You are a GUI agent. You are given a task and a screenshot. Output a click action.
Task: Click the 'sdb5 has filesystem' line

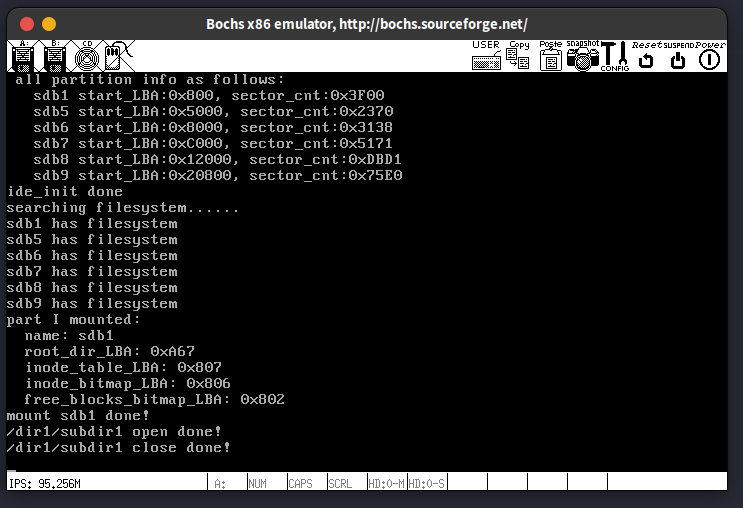coord(92,239)
